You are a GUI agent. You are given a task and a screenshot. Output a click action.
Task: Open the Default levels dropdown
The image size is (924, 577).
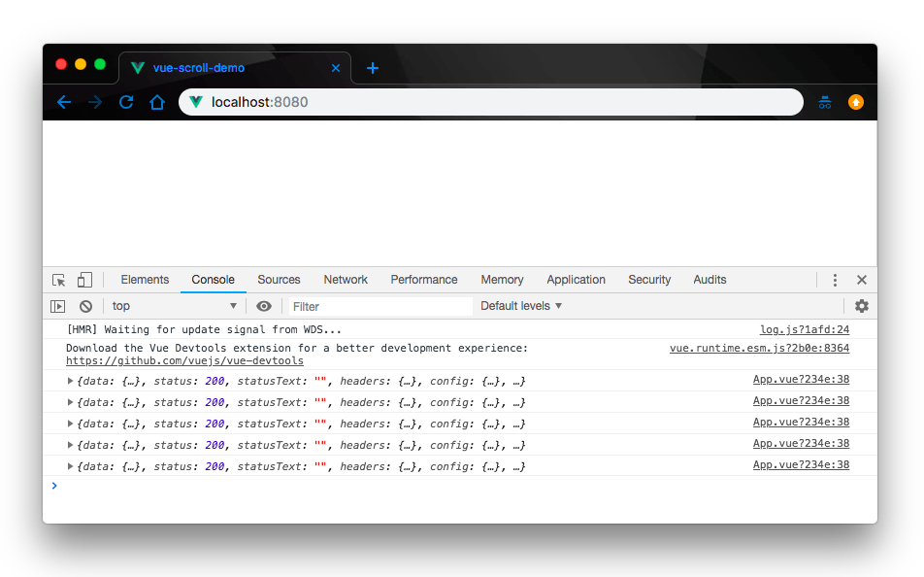pyautogui.click(x=521, y=306)
